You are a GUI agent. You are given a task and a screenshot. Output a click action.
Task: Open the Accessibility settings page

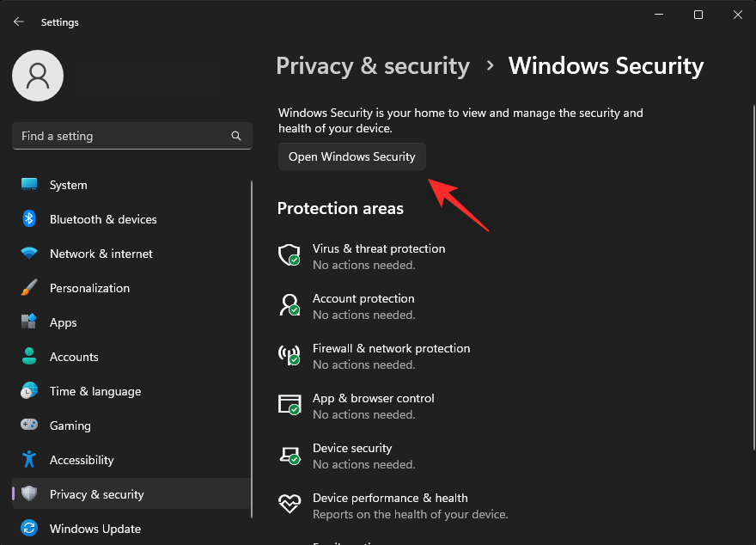pos(82,460)
